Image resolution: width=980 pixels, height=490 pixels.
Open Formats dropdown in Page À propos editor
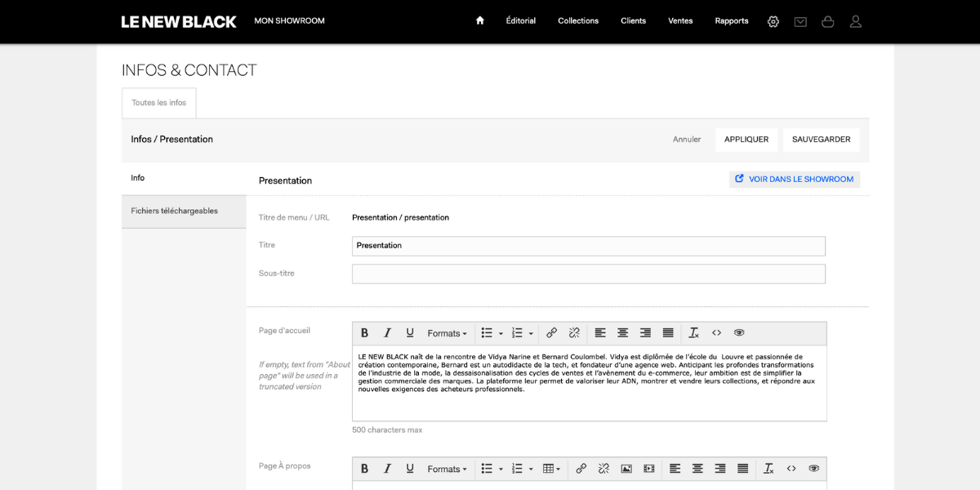(x=448, y=469)
